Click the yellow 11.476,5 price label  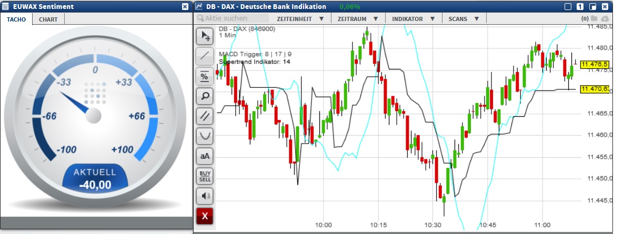(595, 64)
